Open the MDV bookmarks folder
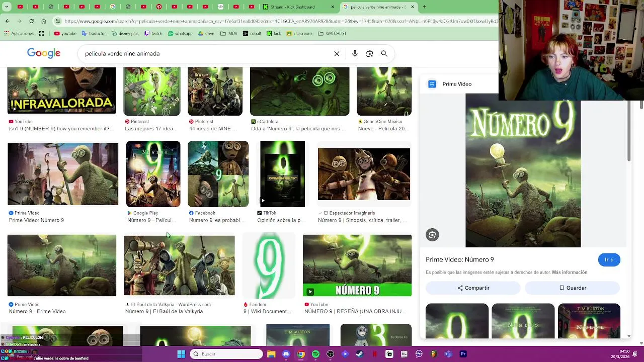Screen dimensions: 644x362 click(x=229, y=34)
